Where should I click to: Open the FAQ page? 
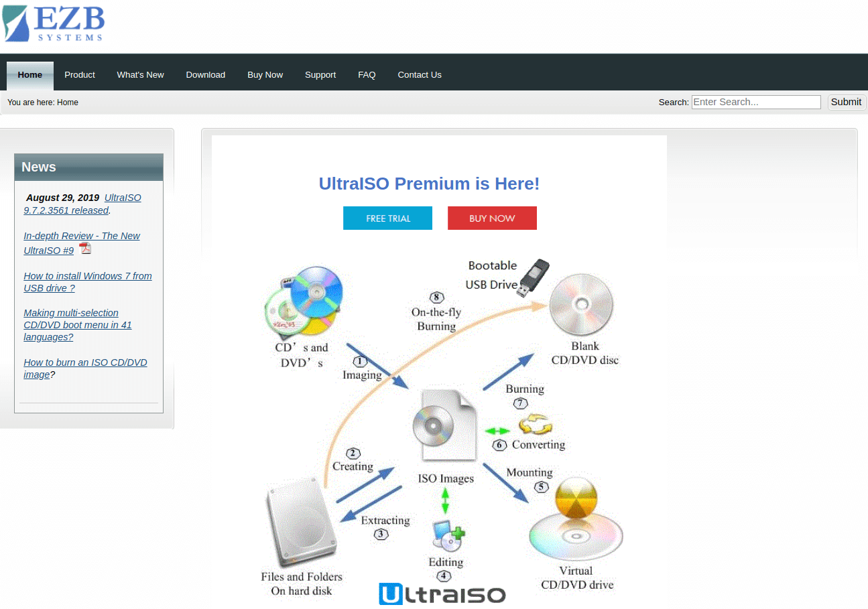367,75
